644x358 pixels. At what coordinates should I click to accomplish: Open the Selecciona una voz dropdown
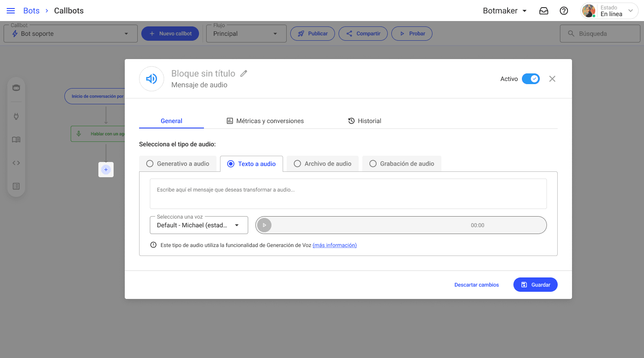pyautogui.click(x=199, y=225)
